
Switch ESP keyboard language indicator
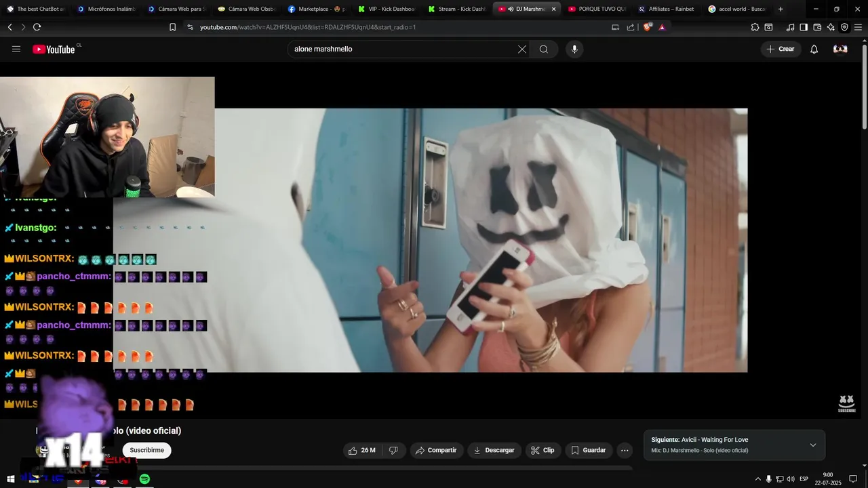pyautogui.click(x=804, y=479)
